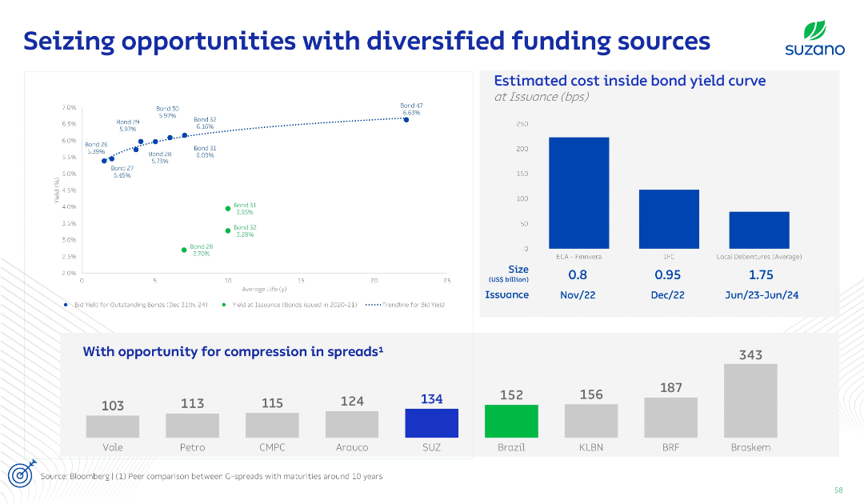
Task: Click the Jun/23-Jun/24 issuance date
Action: [762, 294]
